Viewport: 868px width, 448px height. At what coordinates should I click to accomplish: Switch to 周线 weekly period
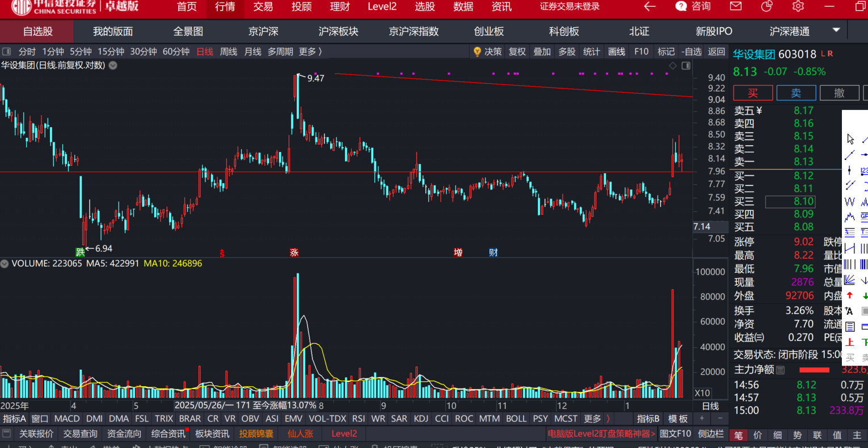coord(229,52)
